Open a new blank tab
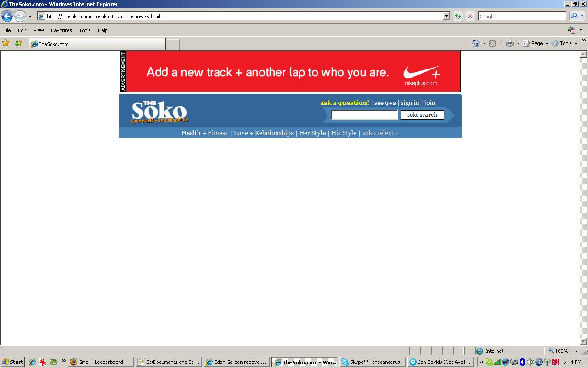 pyautogui.click(x=173, y=44)
